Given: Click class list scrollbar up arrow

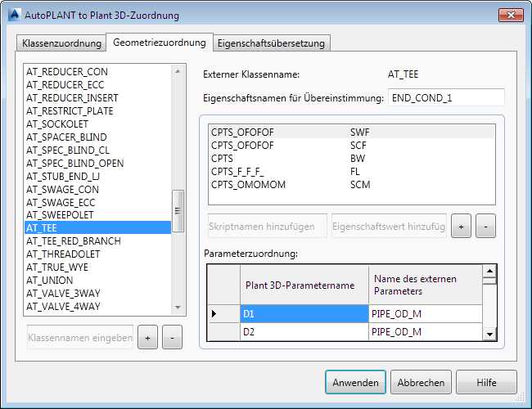Looking at the screenshot, I should [x=178, y=71].
